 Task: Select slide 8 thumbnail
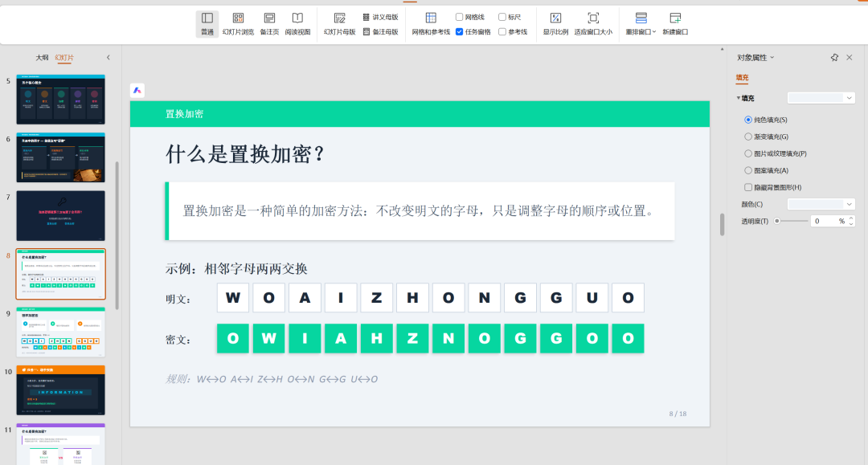click(60, 274)
